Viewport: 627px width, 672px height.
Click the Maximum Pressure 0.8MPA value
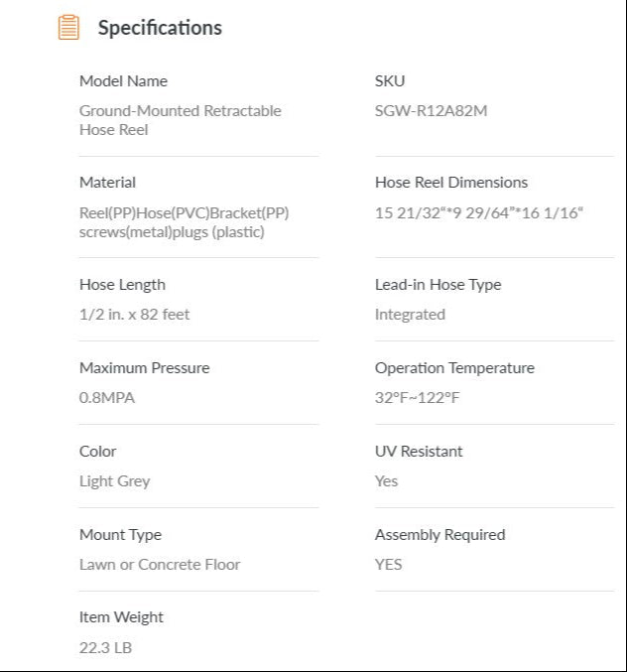(x=107, y=398)
